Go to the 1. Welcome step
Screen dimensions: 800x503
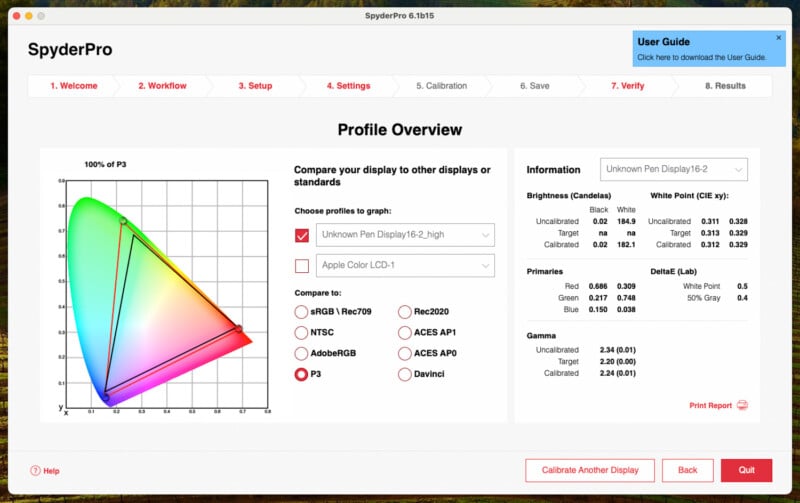tap(73, 86)
